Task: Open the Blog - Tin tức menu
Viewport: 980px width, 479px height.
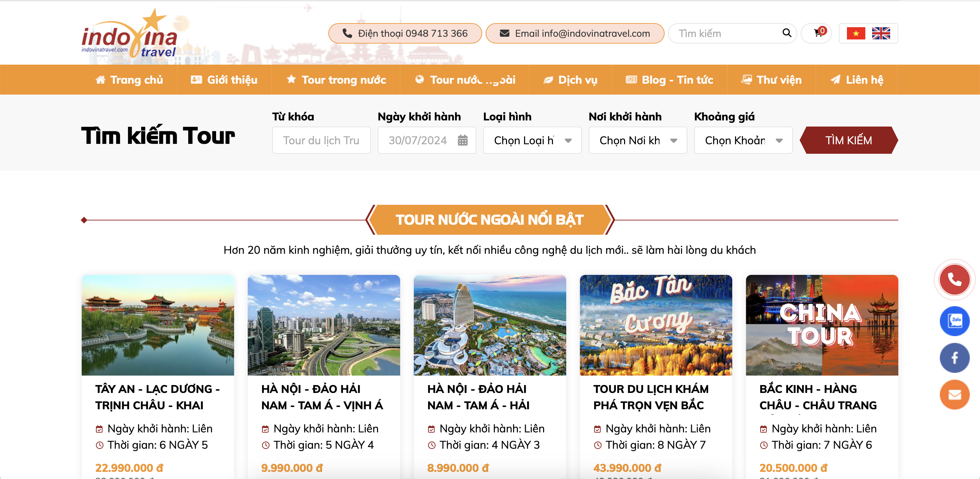Action: point(669,80)
